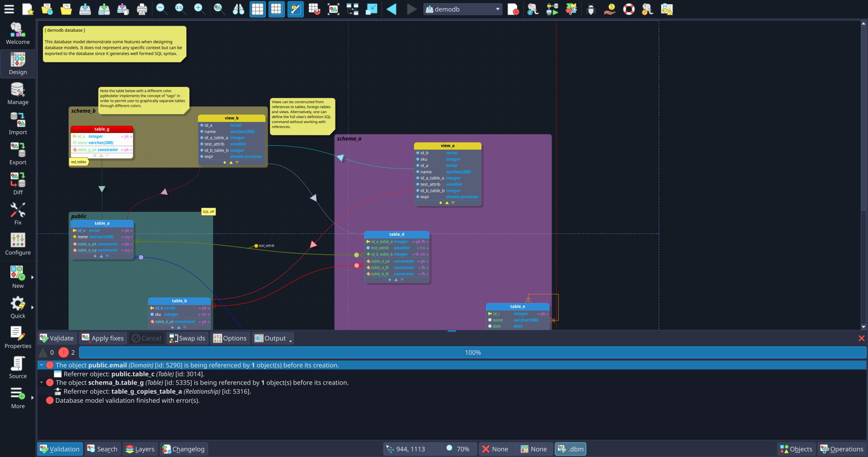Switch to the Search tab

coord(103,449)
